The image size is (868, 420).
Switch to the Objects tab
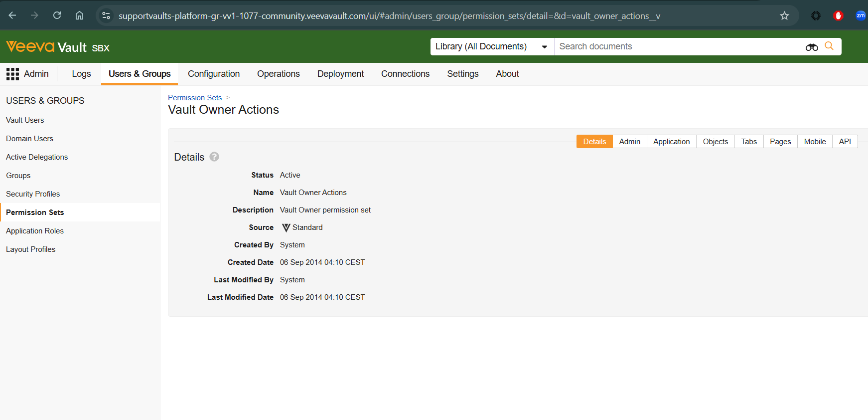click(x=715, y=142)
